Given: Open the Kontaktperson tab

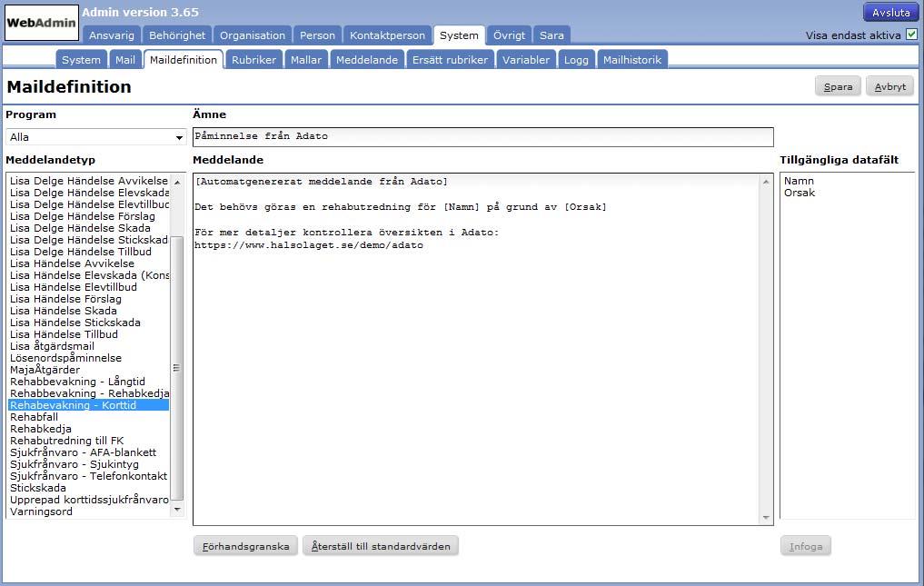Looking at the screenshot, I should 387,35.
